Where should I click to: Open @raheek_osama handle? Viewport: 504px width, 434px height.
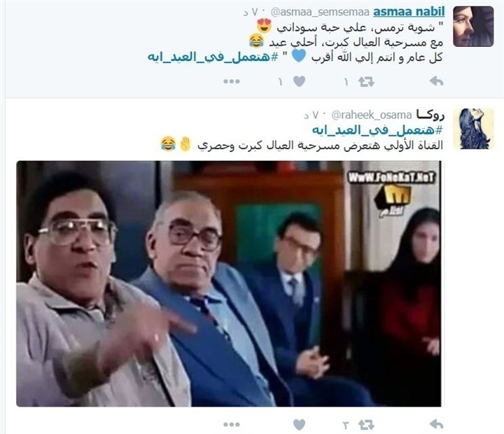[x=372, y=115]
